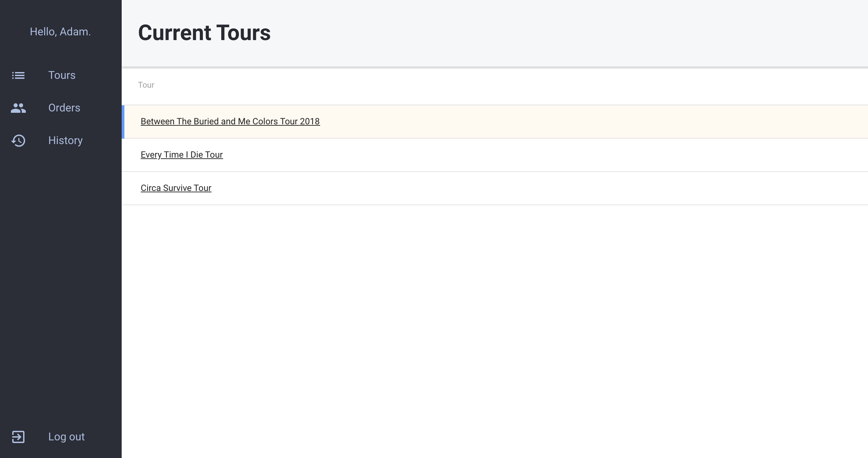Open the Every Time I Die Tour link
The height and width of the screenshot is (458, 868).
[181, 155]
